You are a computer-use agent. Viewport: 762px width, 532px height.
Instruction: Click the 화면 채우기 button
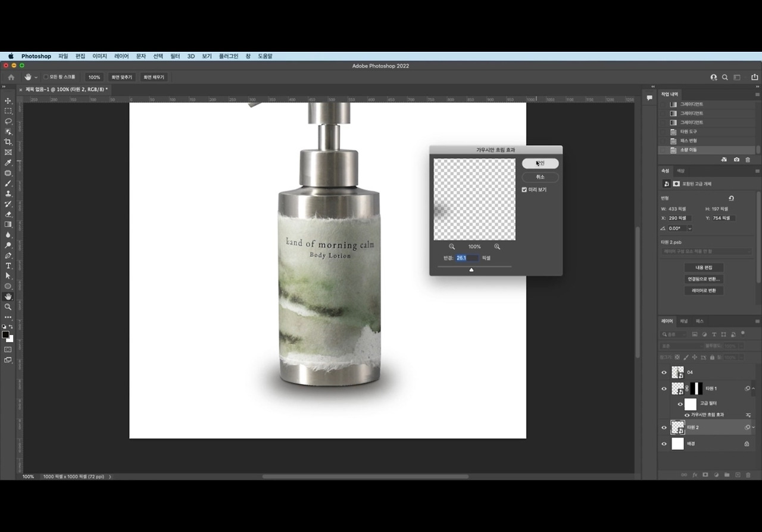154,77
